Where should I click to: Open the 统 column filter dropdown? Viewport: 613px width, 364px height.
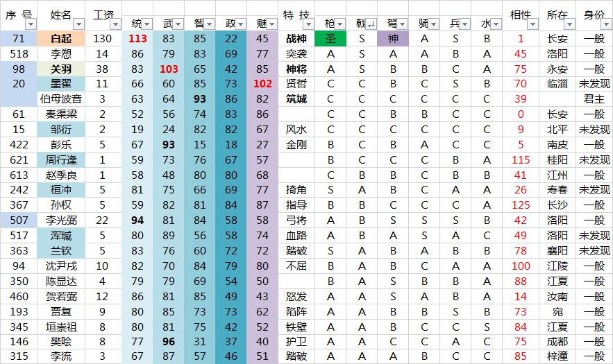click(147, 24)
